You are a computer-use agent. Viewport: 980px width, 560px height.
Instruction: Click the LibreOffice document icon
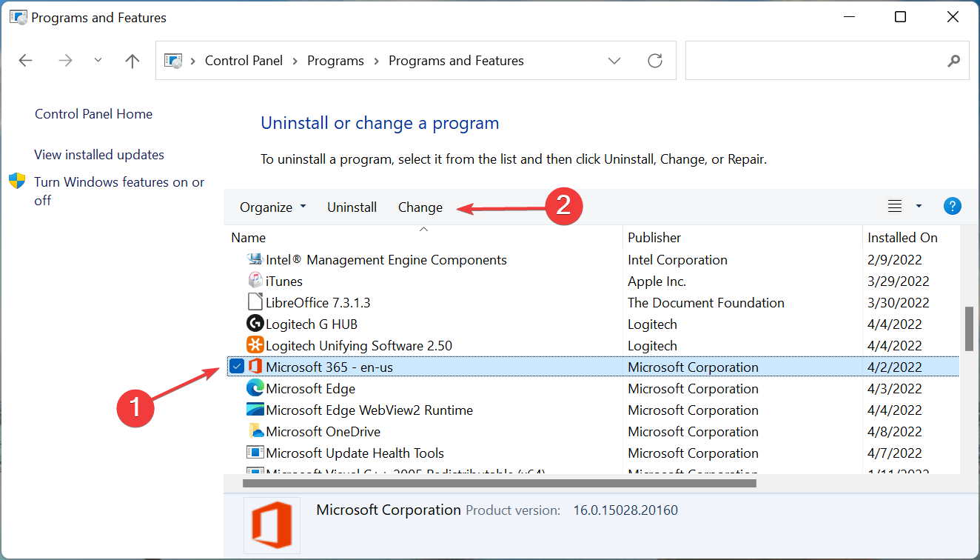tap(254, 301)
